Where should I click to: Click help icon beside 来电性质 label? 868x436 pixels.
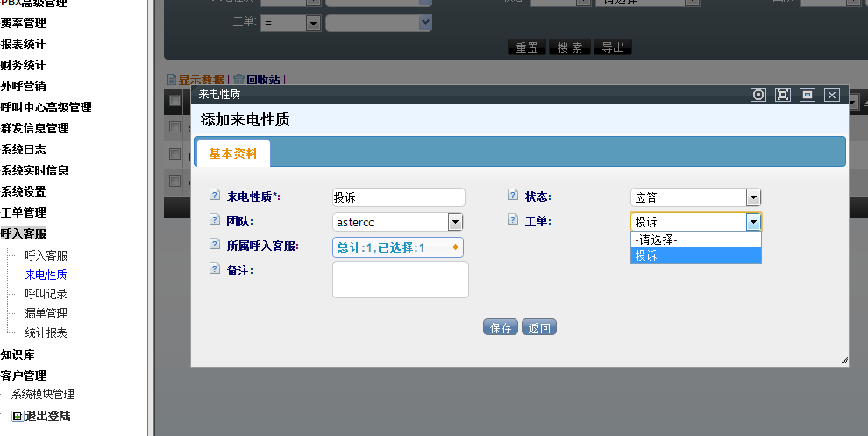coord(215,196)
